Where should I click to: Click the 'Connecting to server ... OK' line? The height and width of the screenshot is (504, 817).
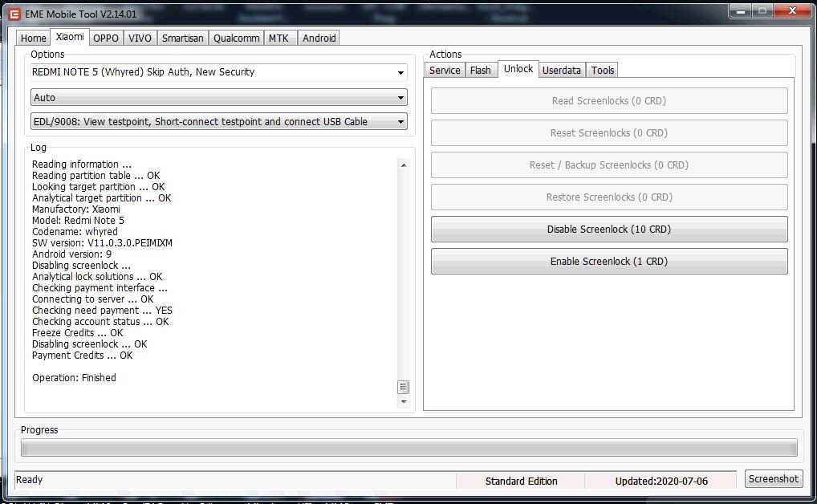click(x=93, y=299)
